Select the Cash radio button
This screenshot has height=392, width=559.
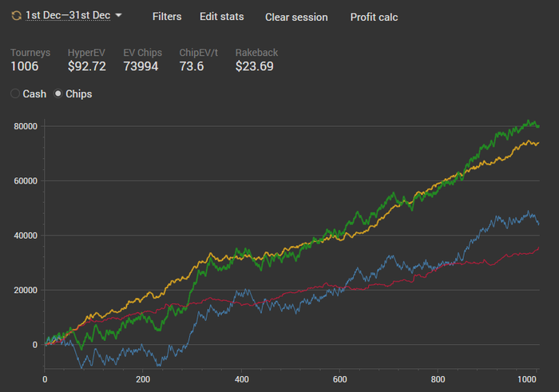(16, 94)
